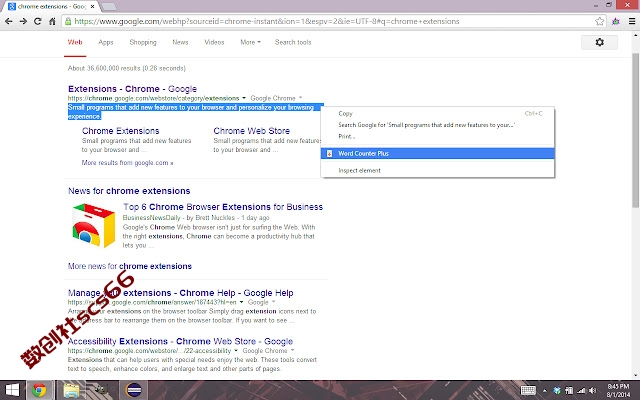Reload the page with the refresh icon
The height and width of the screenshot is (400, 640).
coord(38,21)
